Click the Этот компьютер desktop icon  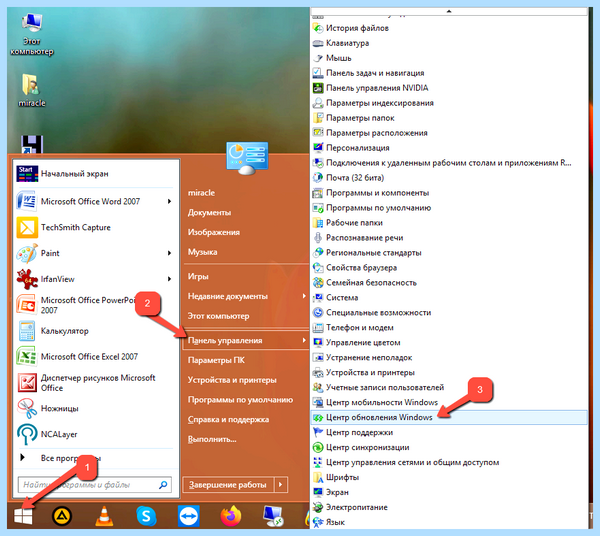[x=32, y=34]
